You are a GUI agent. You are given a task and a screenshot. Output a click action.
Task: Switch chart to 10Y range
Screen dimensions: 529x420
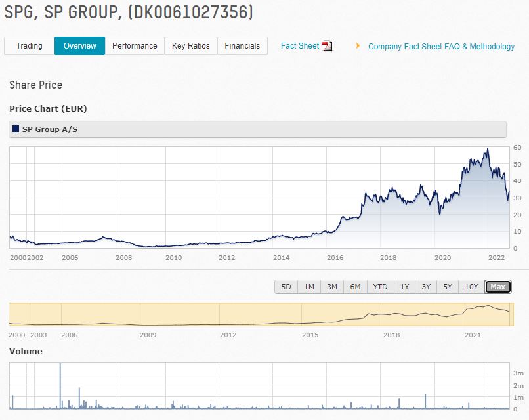(471, 287)
